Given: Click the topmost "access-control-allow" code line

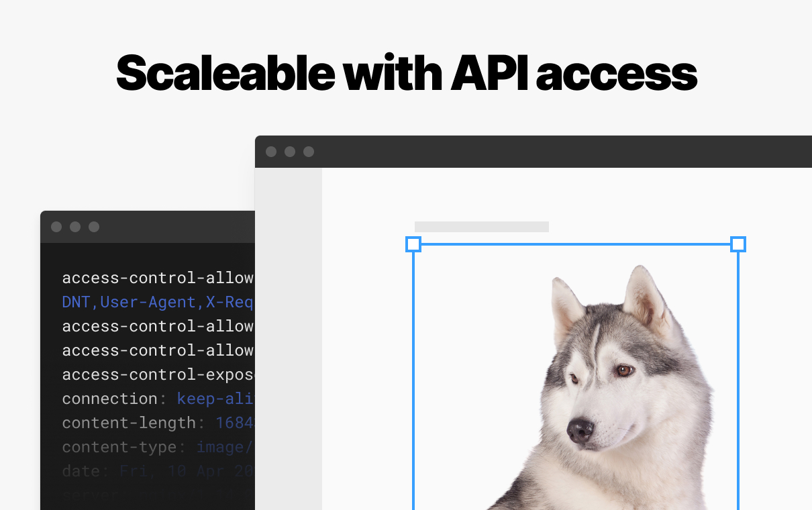Looking at the screenshot, I should (x=157, y=278).
